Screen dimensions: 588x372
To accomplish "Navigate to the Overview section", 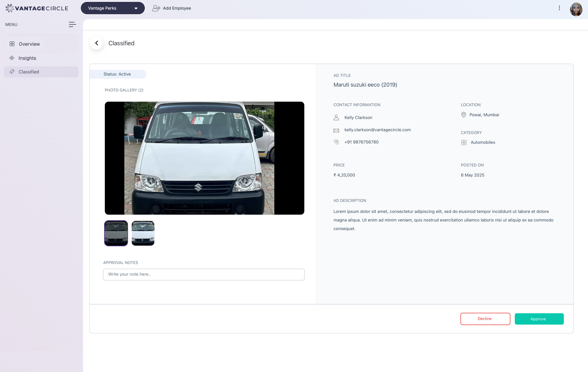I will [29, 44].
